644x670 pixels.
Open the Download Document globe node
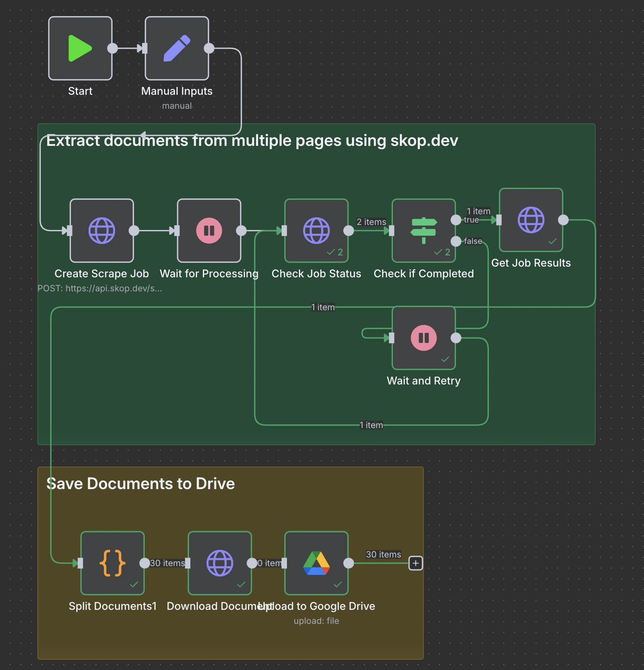220,563
